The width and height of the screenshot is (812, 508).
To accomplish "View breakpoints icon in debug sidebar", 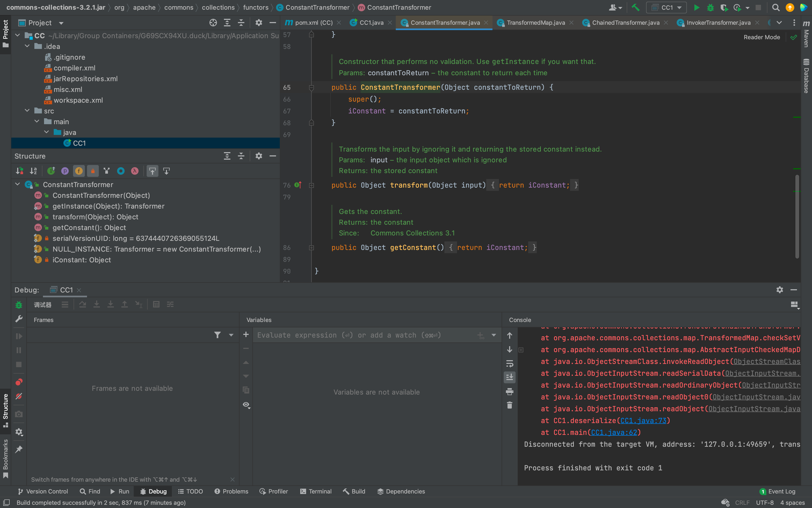I will (x=19, y=382).
